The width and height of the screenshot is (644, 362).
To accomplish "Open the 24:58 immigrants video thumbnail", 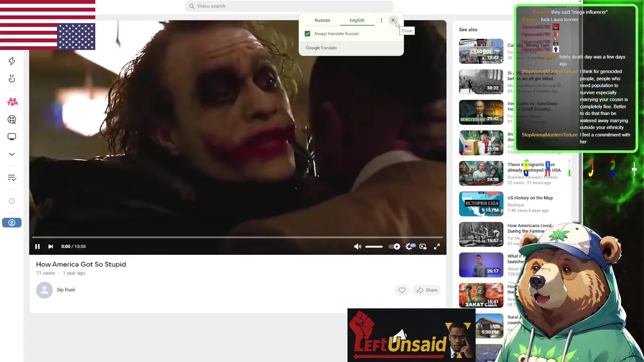I will (x=481, y=173).
